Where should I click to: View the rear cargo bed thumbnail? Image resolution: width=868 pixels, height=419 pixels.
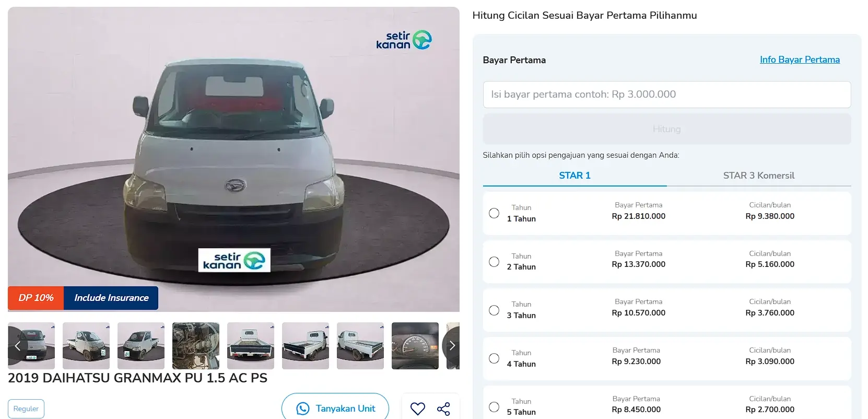tap(251, 346)
